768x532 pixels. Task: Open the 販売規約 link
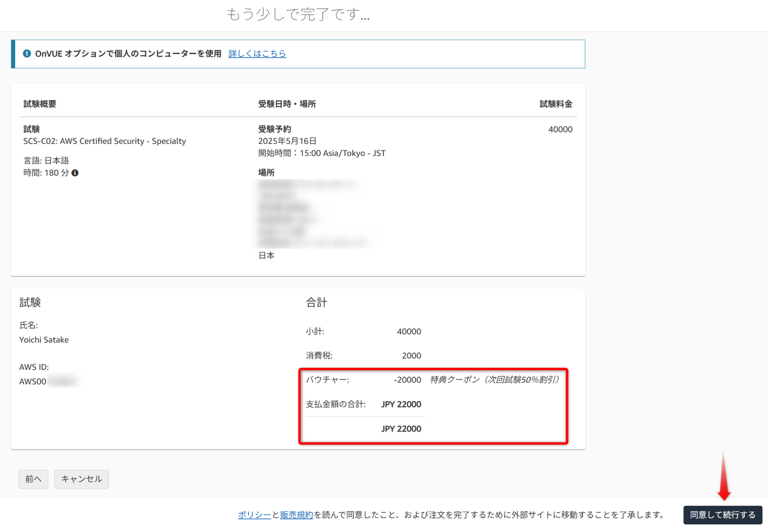pos(297,515)
